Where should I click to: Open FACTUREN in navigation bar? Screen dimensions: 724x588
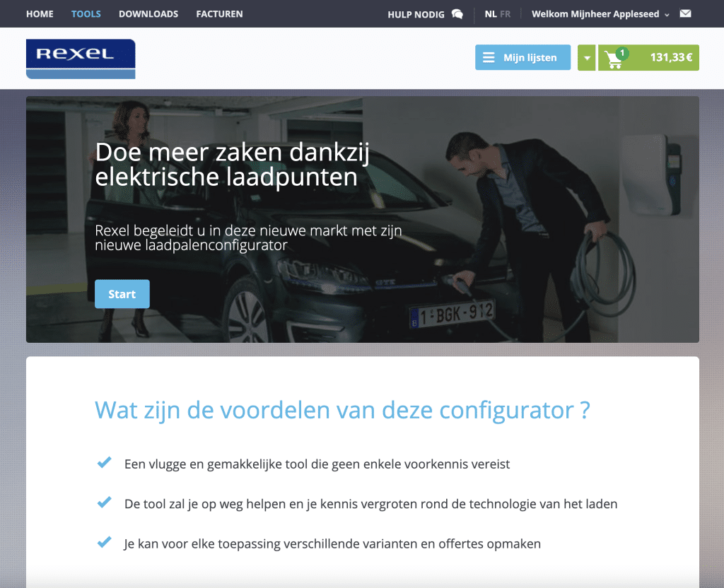coord(219,14)
